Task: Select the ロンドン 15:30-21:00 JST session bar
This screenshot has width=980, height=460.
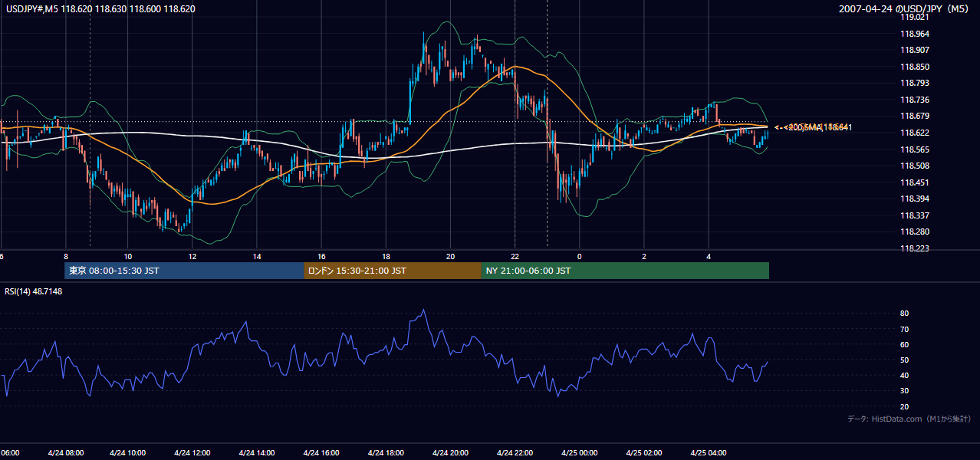Action: click(393, 271)
